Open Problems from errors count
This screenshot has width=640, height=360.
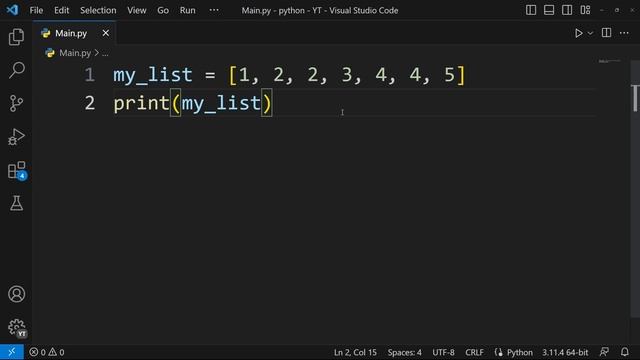click(38, 352)
